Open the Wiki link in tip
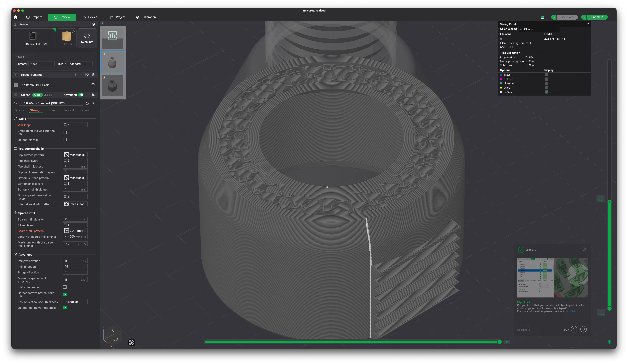Screen dimensions: 628x364 pyautogui.click(x=572, y=311)
